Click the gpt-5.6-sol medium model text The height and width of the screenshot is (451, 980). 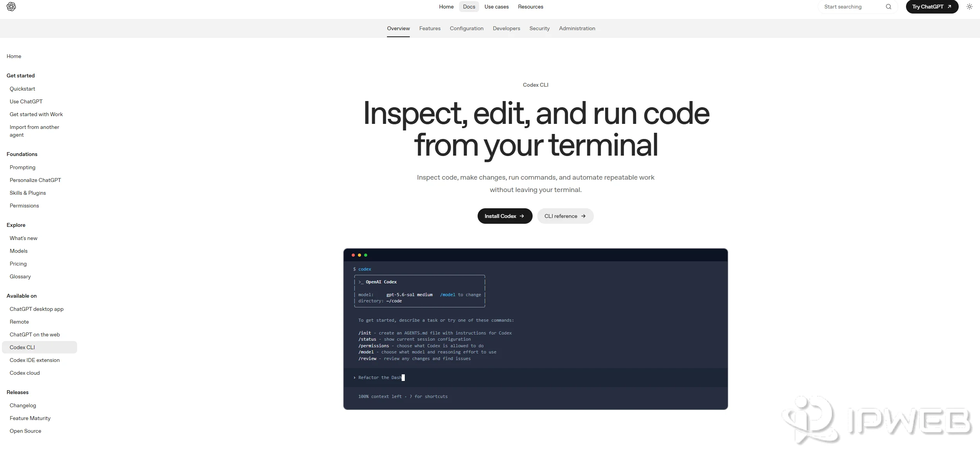[409, 295]
